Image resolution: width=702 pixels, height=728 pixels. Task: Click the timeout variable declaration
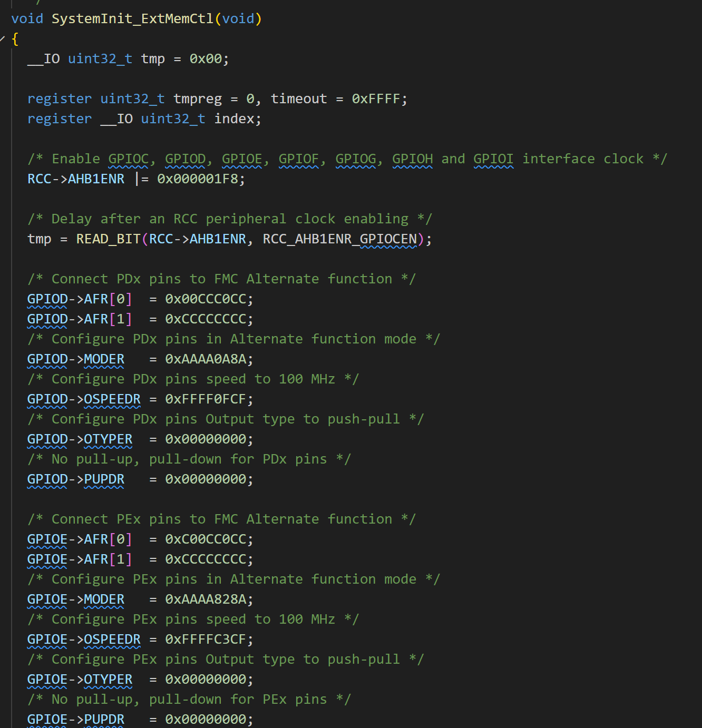[298, 99]
